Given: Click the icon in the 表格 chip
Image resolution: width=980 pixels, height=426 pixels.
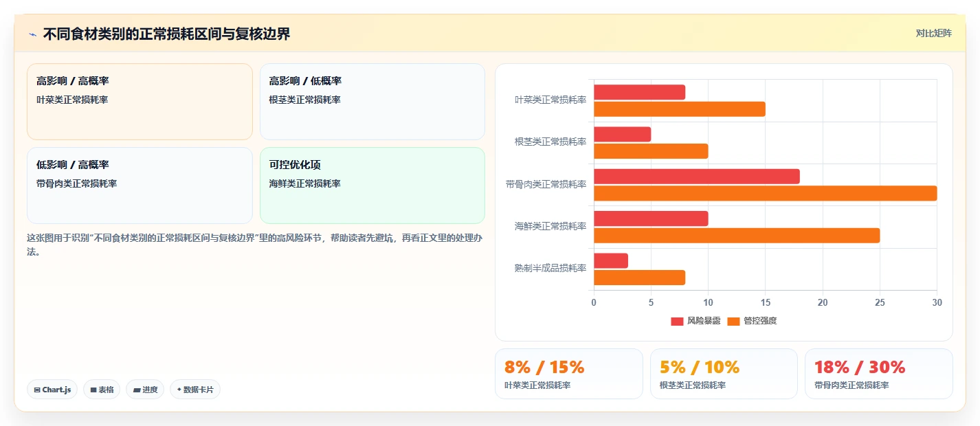Looking at the screenshot, I should pos(93,390).
